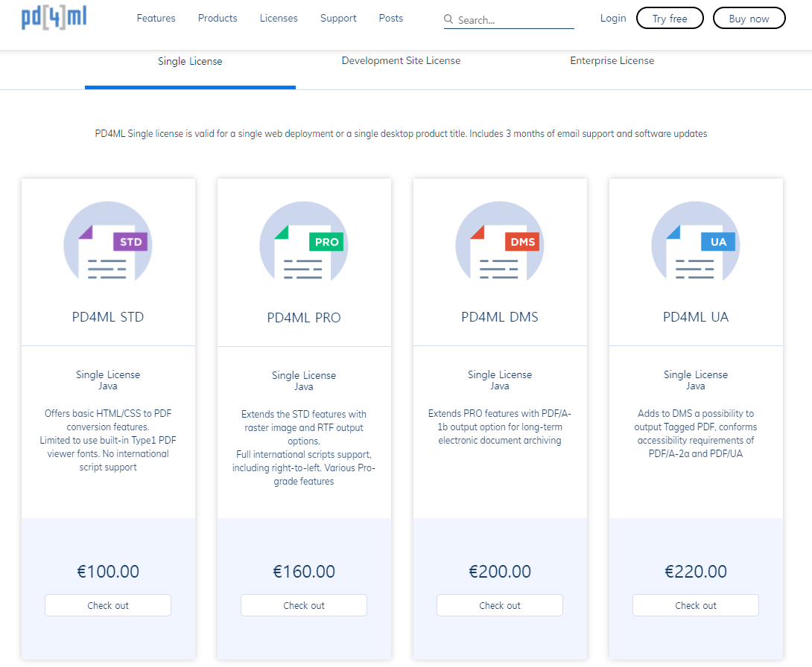
Task: Open the Products menu
Action: click(x=218, y=18)
